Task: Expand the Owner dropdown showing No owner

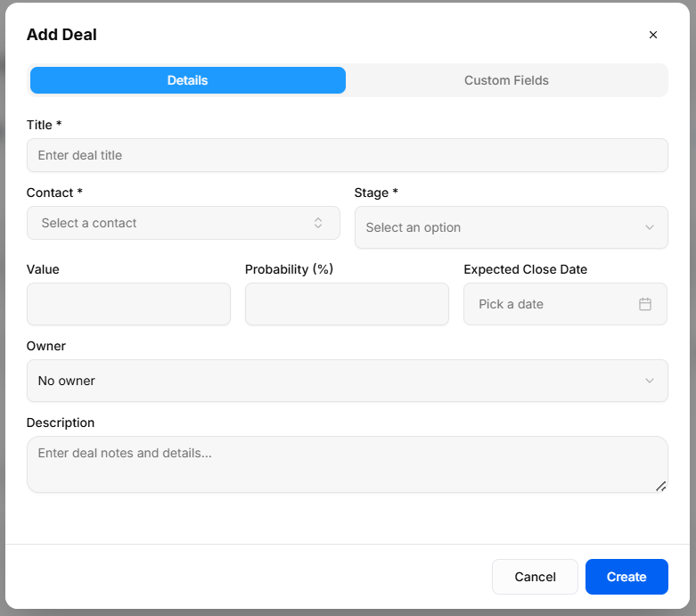Action: [348, 381]
